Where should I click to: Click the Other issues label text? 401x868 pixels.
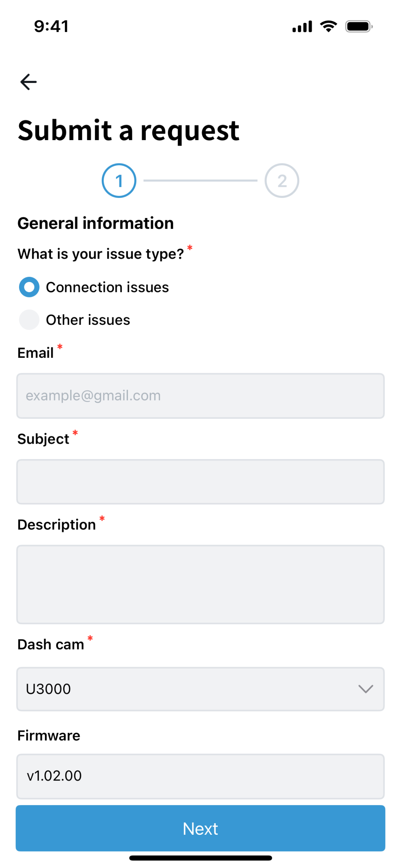[x=88, y=320]
